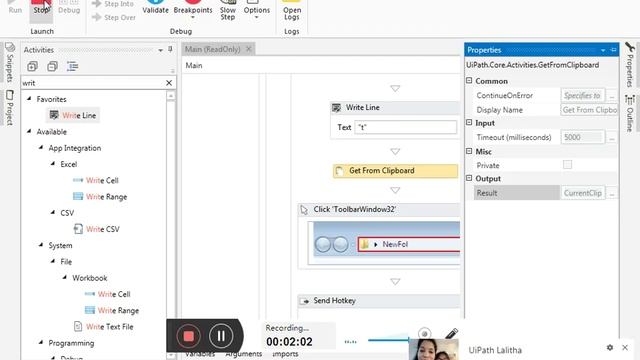Collapse the Output properties section

click(x=469, y=178)
